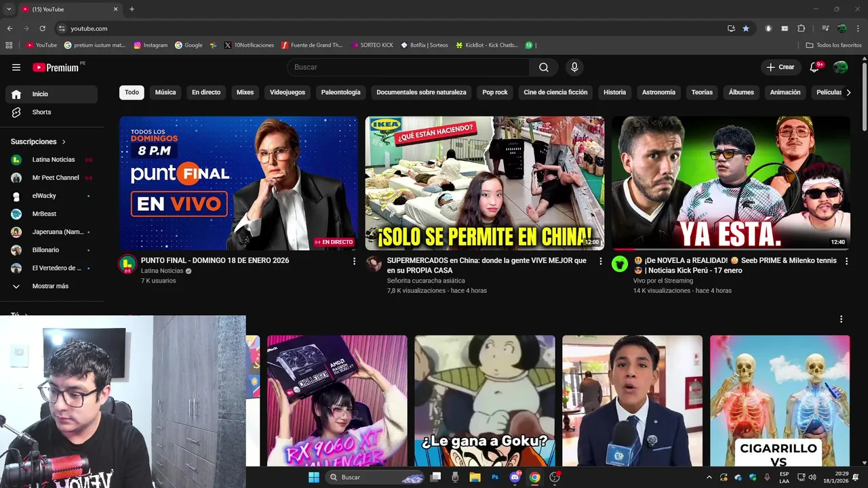Select the Astronomía category chip
The image size is (868, 488).
click(658, 92)
